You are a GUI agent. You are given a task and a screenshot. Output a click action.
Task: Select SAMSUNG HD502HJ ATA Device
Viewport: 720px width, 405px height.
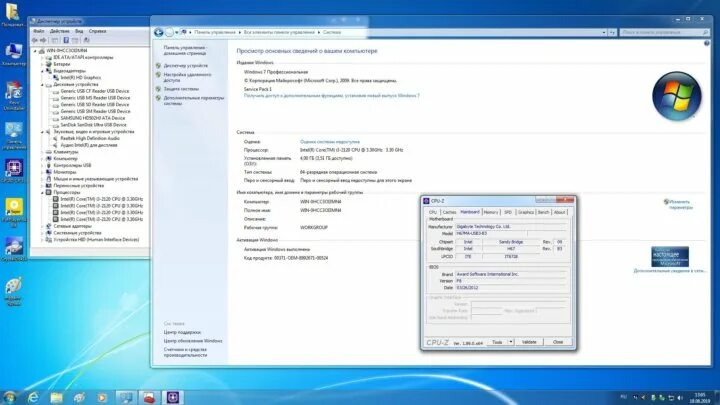pyautogui.click(x=93, y=118)
